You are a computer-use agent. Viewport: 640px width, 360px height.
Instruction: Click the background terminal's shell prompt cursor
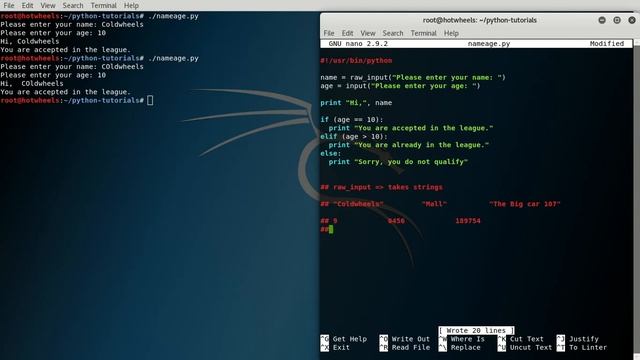(150, 100)
